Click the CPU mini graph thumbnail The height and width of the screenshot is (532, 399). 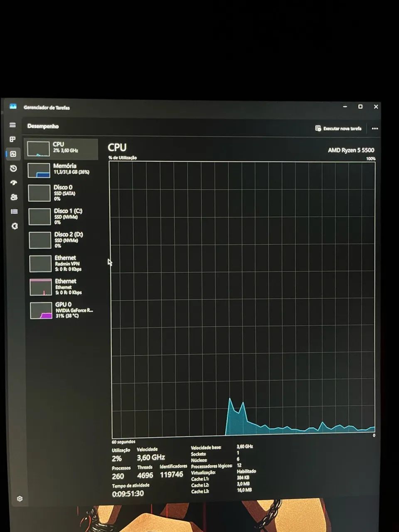(38, 149)
